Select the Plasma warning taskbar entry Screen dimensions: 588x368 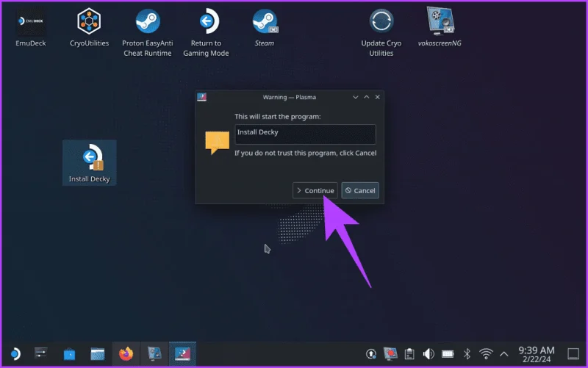click(182, 354)
